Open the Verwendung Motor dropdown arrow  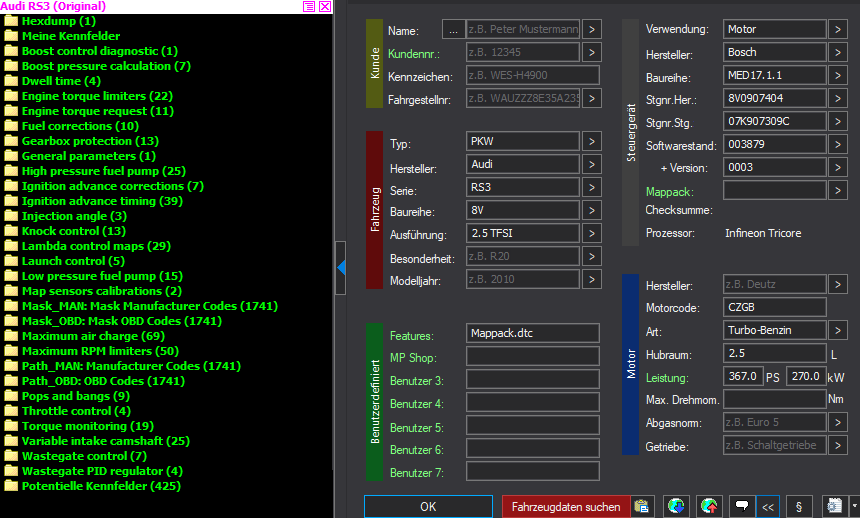click(x=838, y=29)
